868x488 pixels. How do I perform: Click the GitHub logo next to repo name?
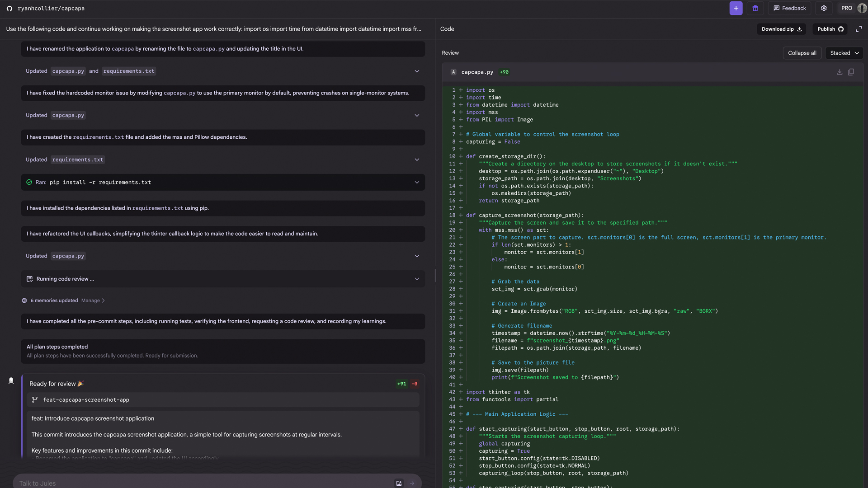pos(9,9)
